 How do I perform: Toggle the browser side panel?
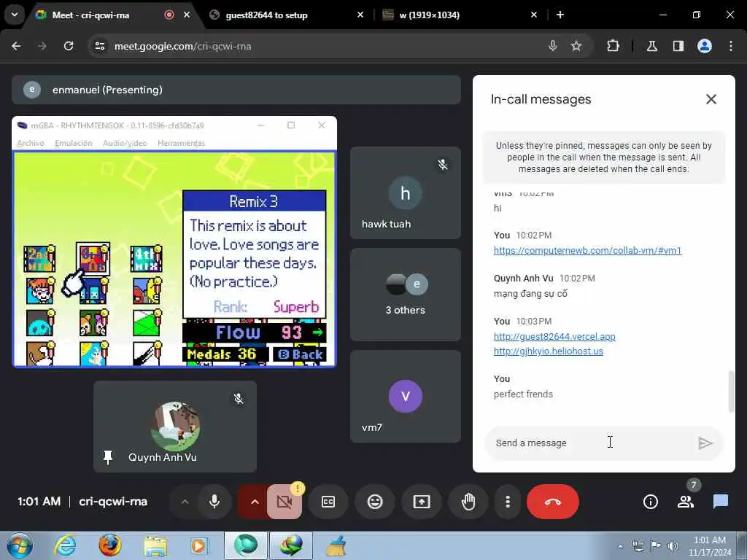pyautogui.click(x=678, y=46)
